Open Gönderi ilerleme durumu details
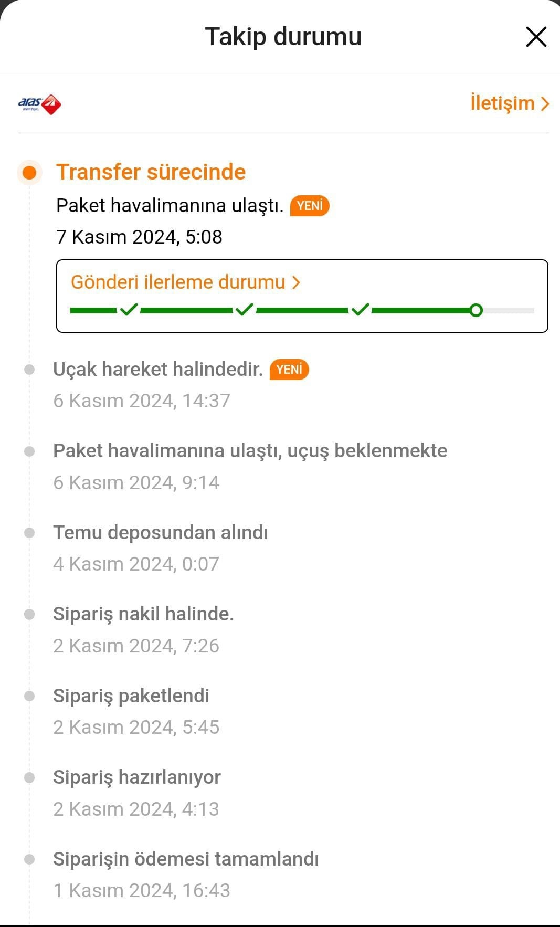This screenshot has height=927, width=560. (178, 282)
